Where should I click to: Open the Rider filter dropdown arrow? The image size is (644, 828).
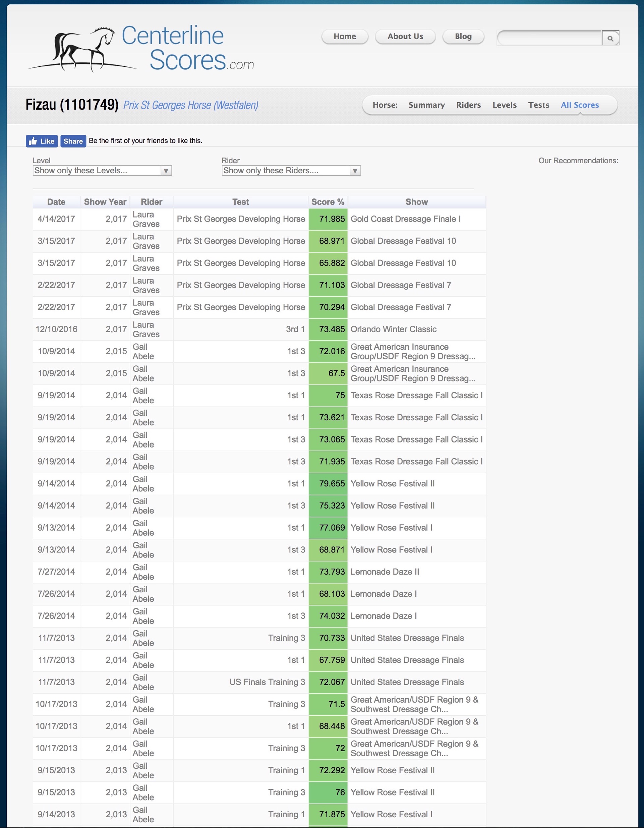pos(355,171)
